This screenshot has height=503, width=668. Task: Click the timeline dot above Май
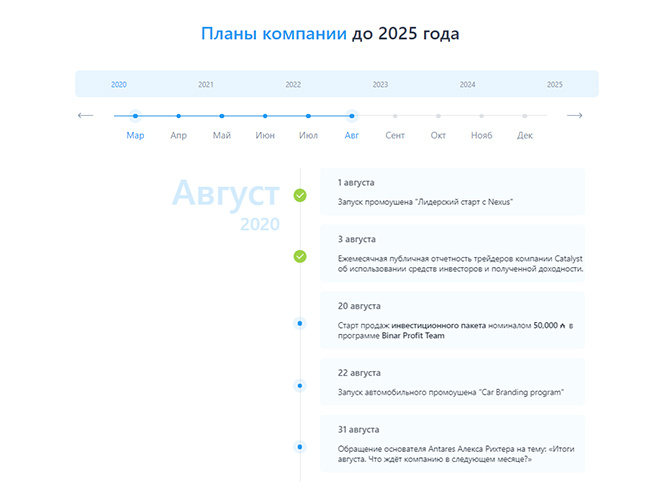(x=222, y=116)
